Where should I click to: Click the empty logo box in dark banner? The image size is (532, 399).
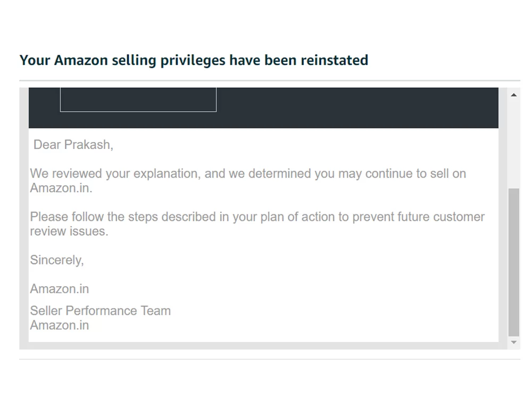(138, 100)
